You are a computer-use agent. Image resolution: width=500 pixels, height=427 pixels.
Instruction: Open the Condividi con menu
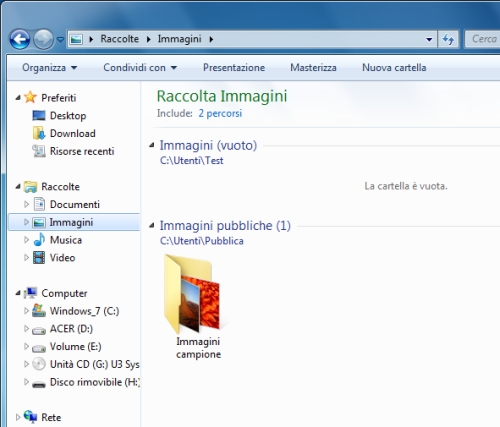tap(140, 68)
